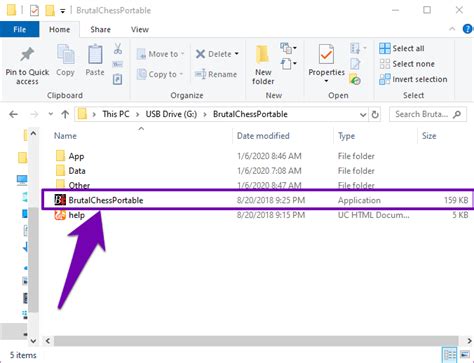474x363 pixels.
Task: Click Select all button
Action: [x=402, y=48]
